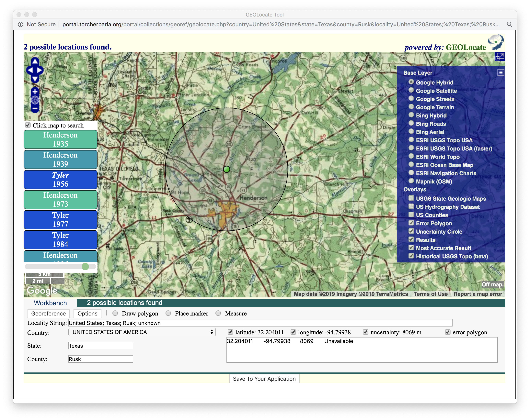Collapse the Base Layer panel

[501, 72]
